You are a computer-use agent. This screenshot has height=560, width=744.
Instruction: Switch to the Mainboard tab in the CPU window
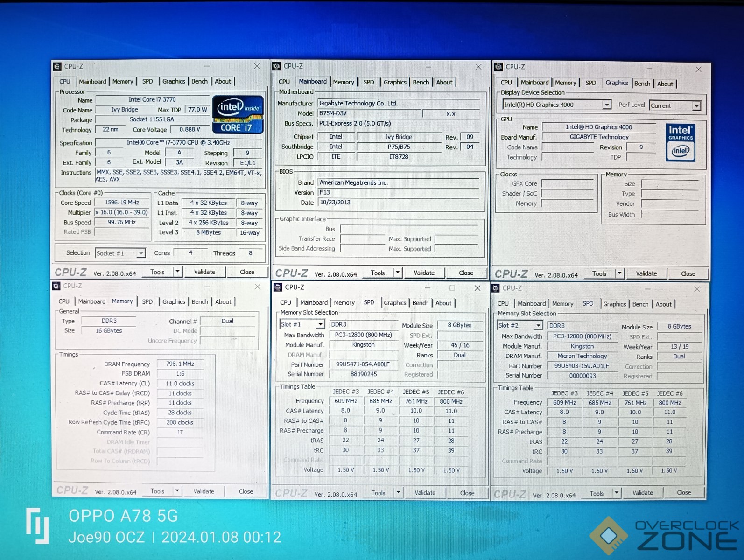(92, 81)
